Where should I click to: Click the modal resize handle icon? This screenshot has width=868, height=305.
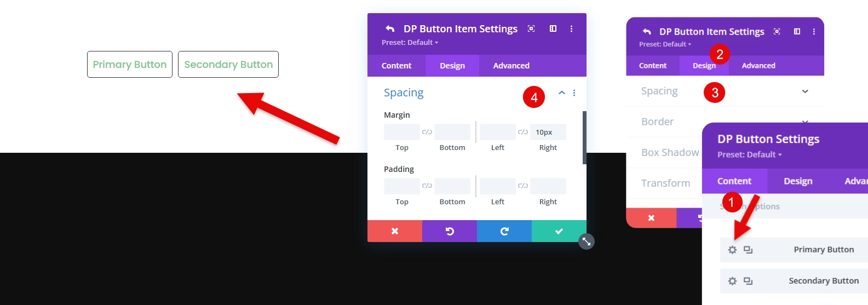(587, 241)
